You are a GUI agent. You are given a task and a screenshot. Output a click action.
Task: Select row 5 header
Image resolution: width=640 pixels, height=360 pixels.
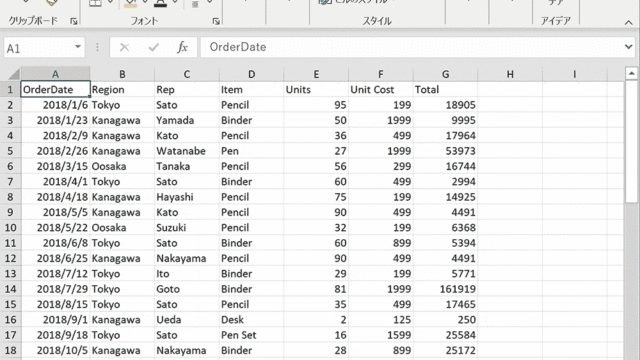tap(10, 151)
